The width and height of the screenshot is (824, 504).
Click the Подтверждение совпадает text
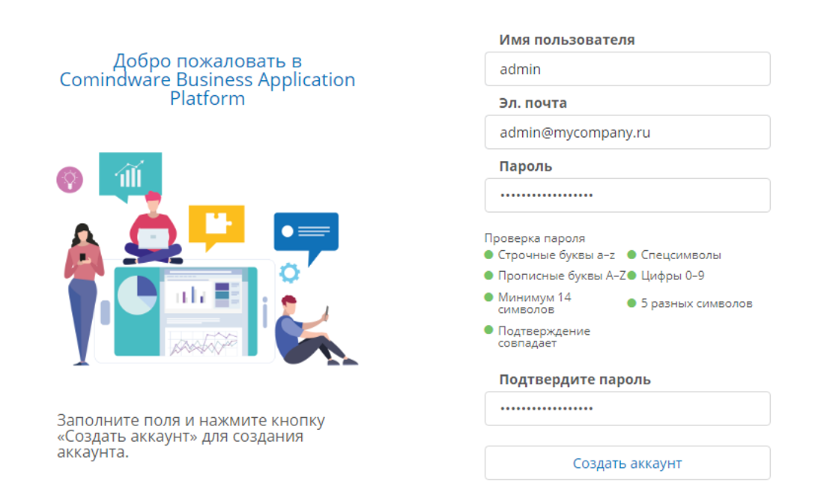(544, 337)
